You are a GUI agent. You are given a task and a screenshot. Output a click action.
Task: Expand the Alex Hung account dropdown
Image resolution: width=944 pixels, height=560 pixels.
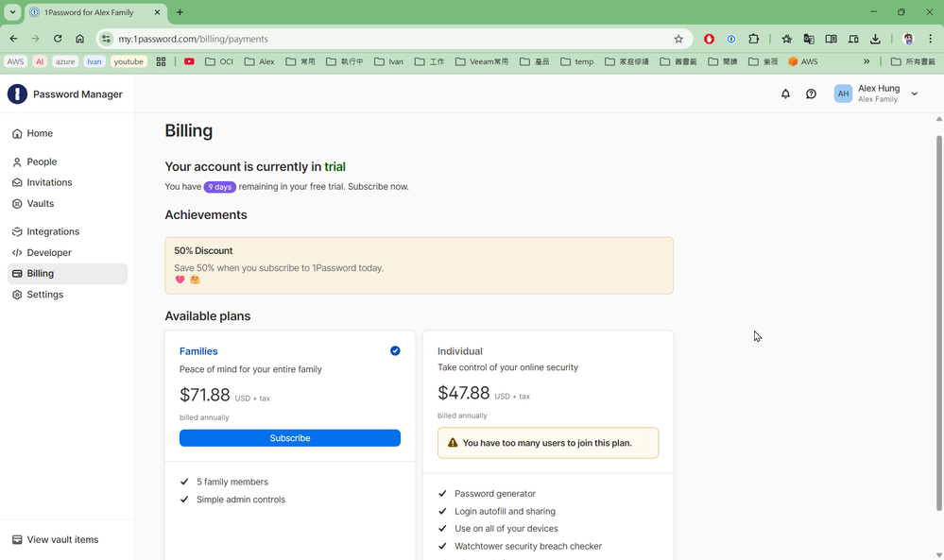pyautogui.click(x=914, y=94)
